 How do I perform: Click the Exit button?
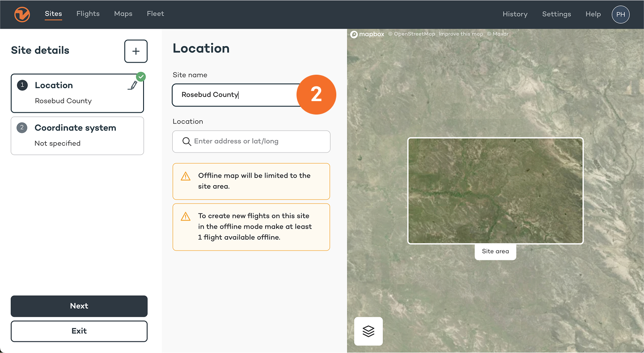pyautogui.click(x=79, y=331)
